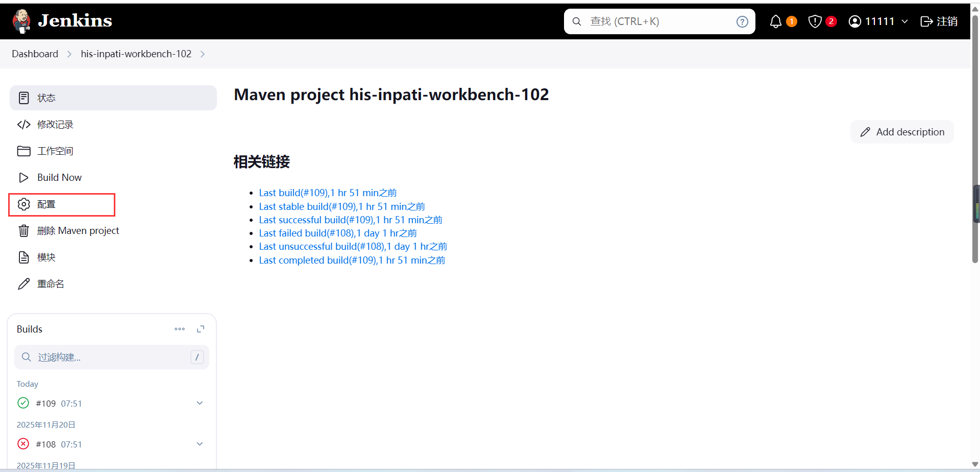Open the Last completed build(#109) link
Image resolution: width=980 pixels, height=472 pixels.
(x=352, y=260)
